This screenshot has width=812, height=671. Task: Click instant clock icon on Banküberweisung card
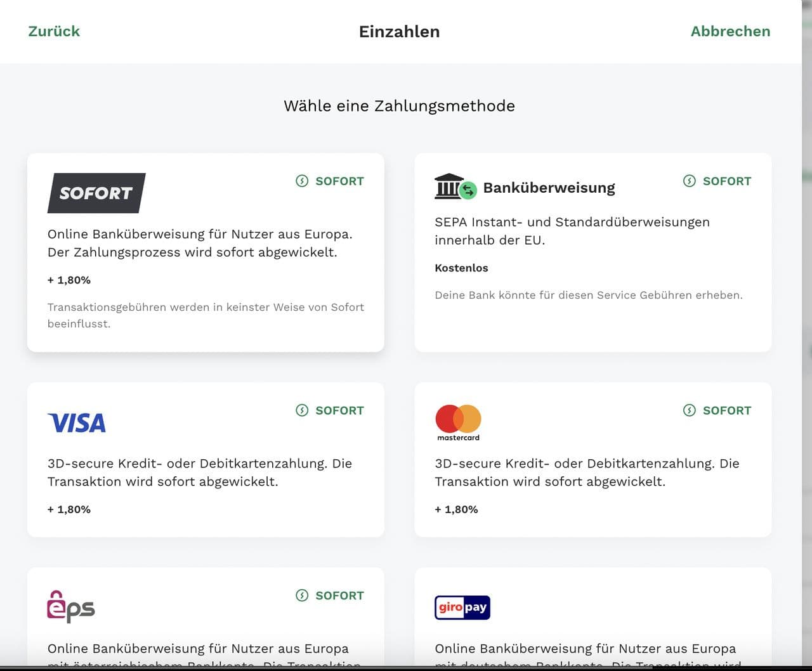coord(690,181)
